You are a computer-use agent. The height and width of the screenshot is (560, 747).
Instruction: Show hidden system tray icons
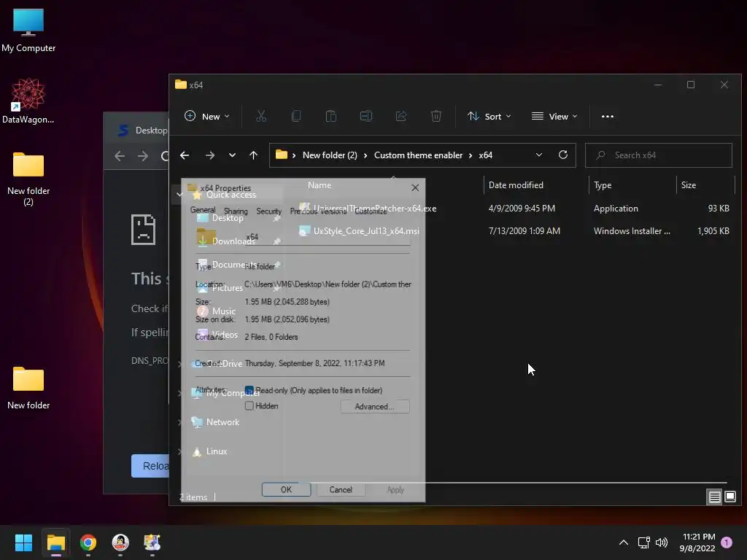pyautogui.click(x=623, y=542)
